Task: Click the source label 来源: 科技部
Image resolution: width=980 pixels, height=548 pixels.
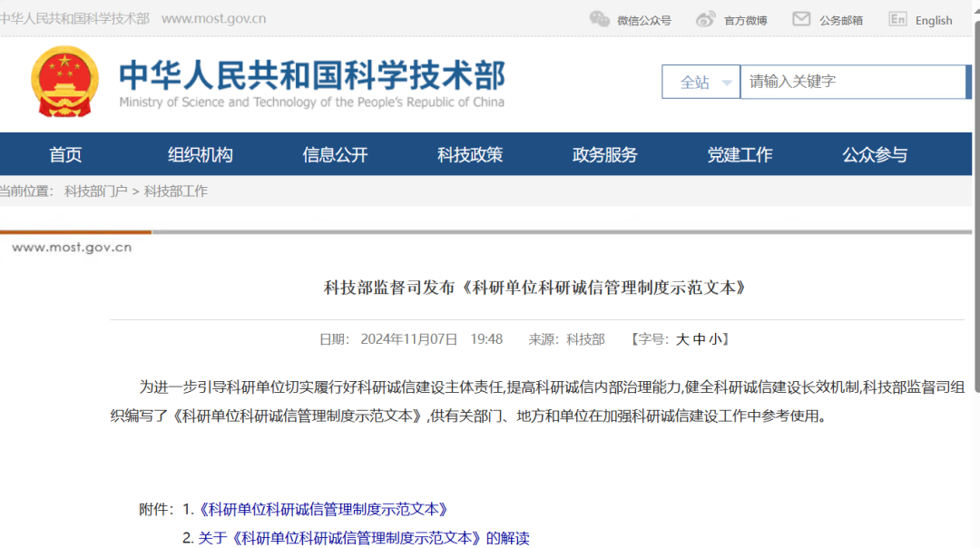Action: [567, 339]
